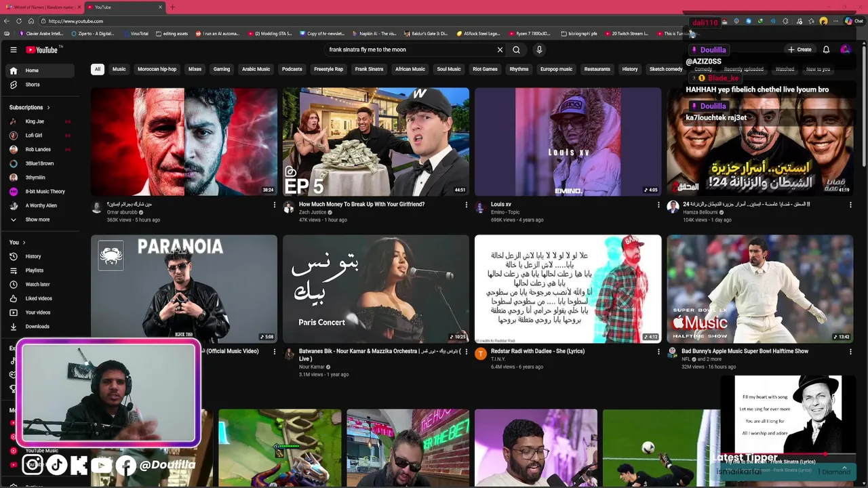Screen dimensions: 868x488
Task: Open Shorts from the sidebar
Action: point(41,85)
